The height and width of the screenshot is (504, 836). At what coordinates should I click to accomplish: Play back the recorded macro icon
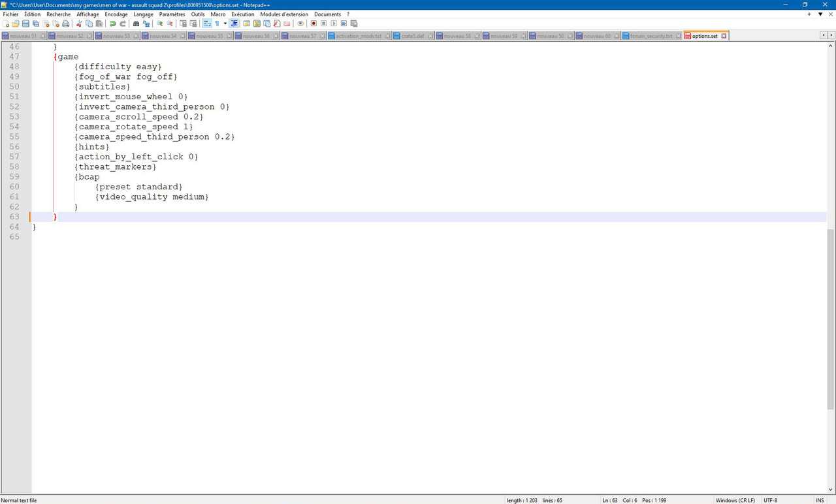334,24
